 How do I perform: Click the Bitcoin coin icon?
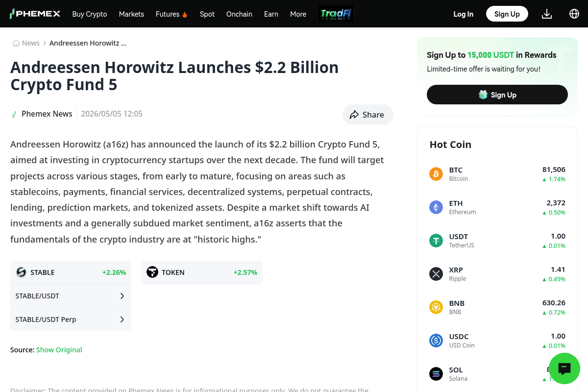pos(436,174)
